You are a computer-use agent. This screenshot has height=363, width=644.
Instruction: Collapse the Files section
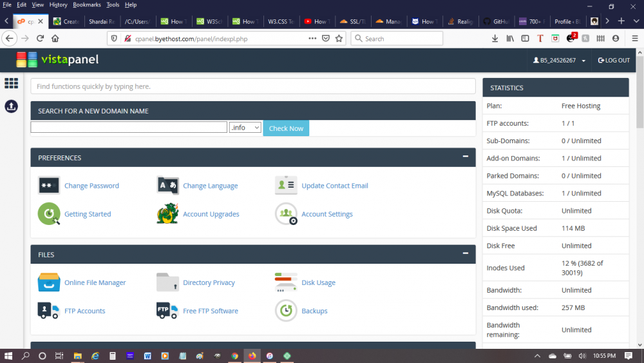[x=466, y=253]
